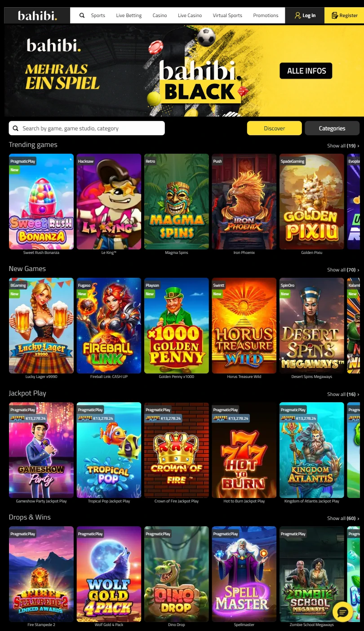The width and height of the screenshot is (364, 631).
Task: Switch to the Categories tab
Action: (x=332, y=128)
